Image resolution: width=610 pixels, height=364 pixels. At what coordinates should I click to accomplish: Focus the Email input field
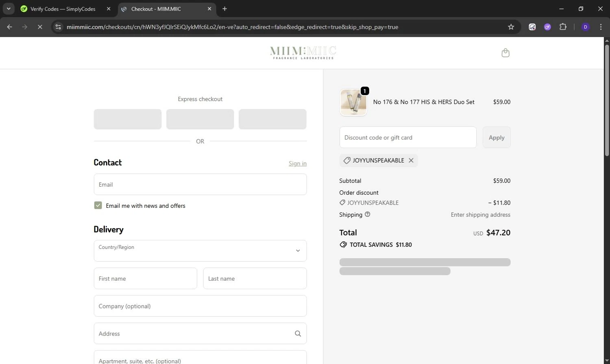click(x=200, y=184)
